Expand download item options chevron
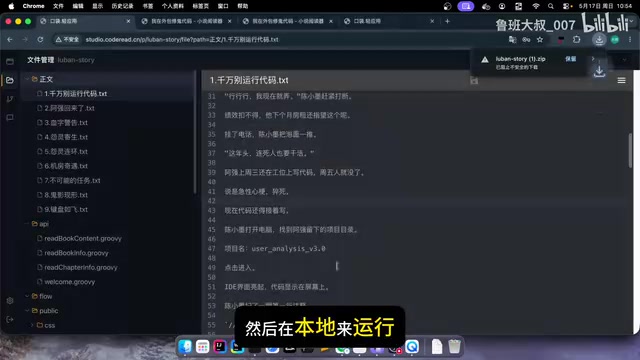Viewport: 640px width, 360px height. [593, 59]
